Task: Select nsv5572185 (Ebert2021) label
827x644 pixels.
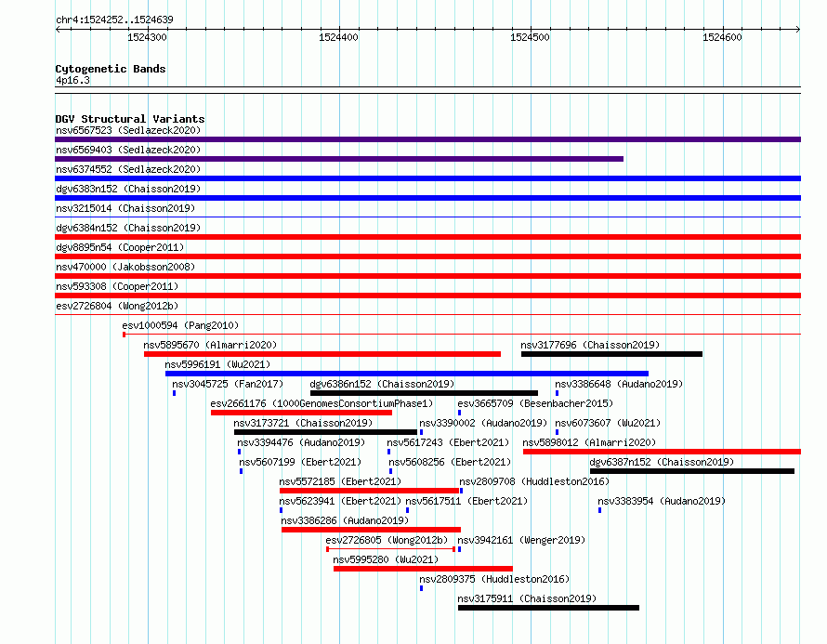Action: (340, 481)
